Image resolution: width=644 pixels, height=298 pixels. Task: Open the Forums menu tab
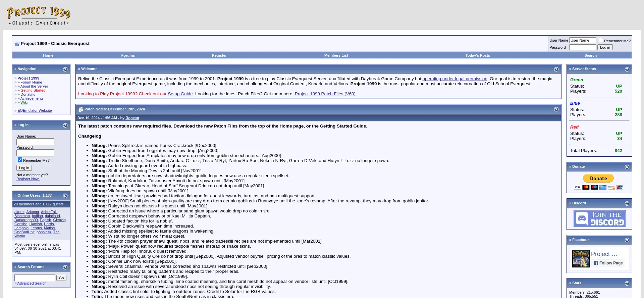pos(128,55)
